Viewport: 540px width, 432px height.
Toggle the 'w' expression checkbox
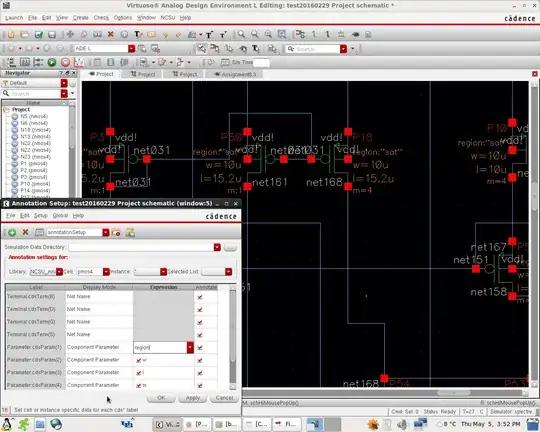pyautogui.click(x=138, y=360)
